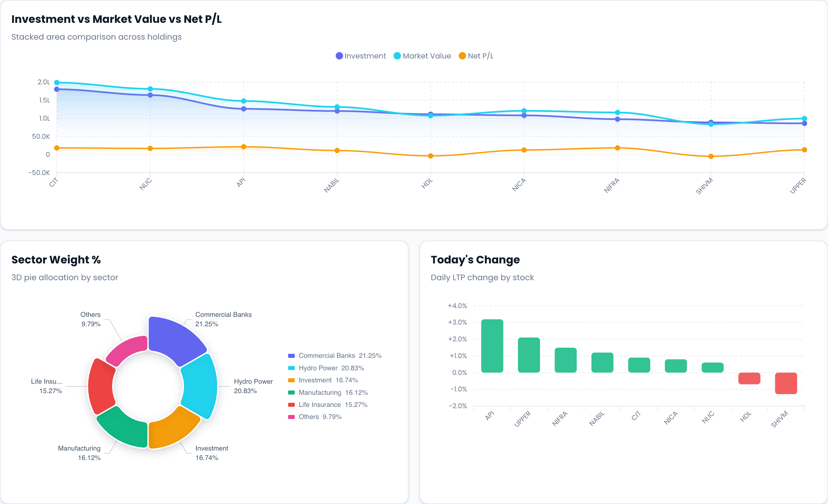Click the red SHIVM bar

pos(786,383)
